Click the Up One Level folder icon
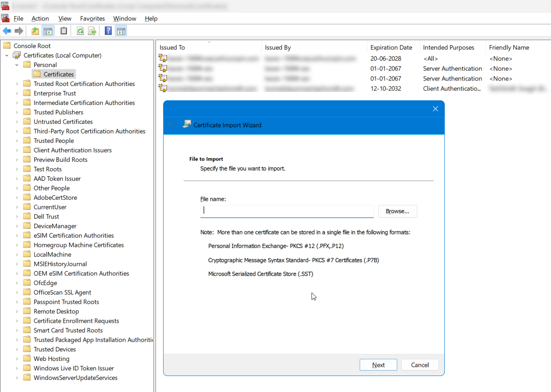Viewport: 551px width, 392px height. click(35, 31)
